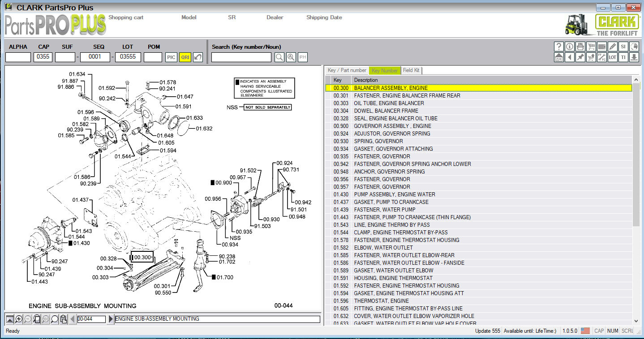Image resolution: width=644 pixels, height=339 pixels.
Task: Select the pin icon in the toolbar
Action: pos(580,57)
